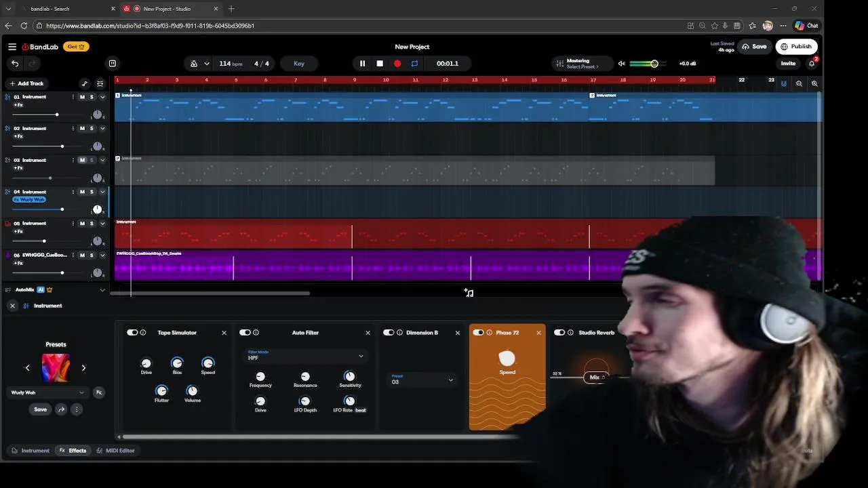Open preset more options menu
Image resolution: width=868 pixels, height=488 pixels.
(77, 409)
